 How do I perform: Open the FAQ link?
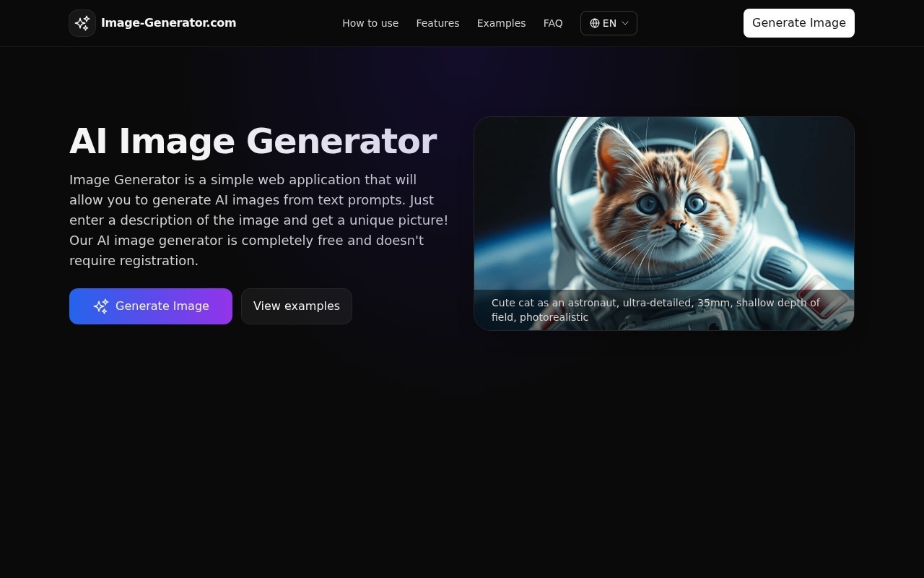(553, 23)
